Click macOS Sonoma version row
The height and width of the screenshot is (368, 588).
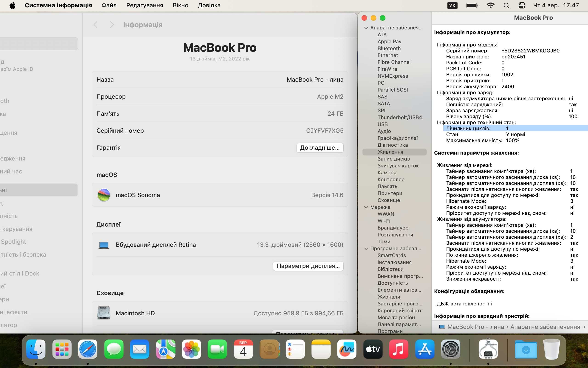pyautogui.click(x=220, y=195)
